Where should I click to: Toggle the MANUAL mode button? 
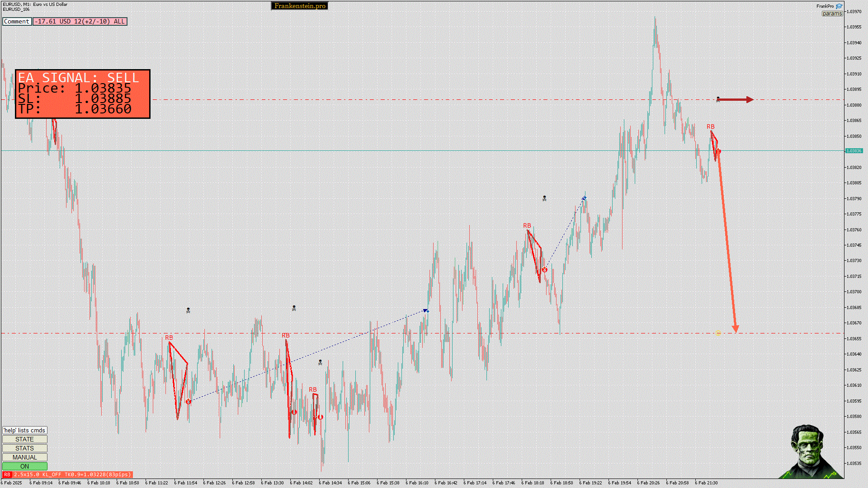[24, 457]
